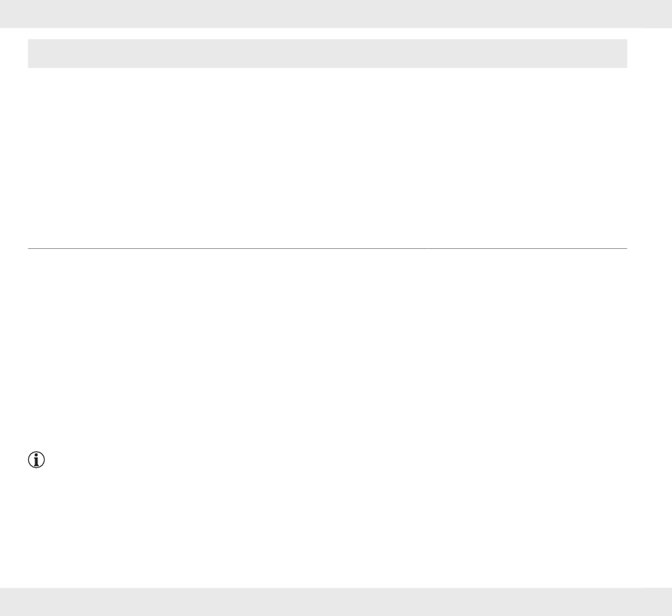Viewport: 672px width, 616px height.
Task: Click right end of horizontal divider line
Action: pyautogui.click(x=624, y=248)
